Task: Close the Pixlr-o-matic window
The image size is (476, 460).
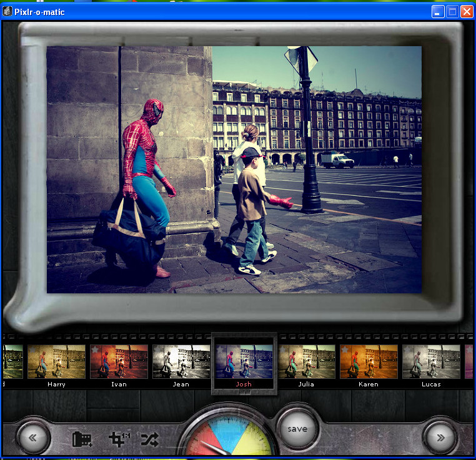Action: coord(467,12)
